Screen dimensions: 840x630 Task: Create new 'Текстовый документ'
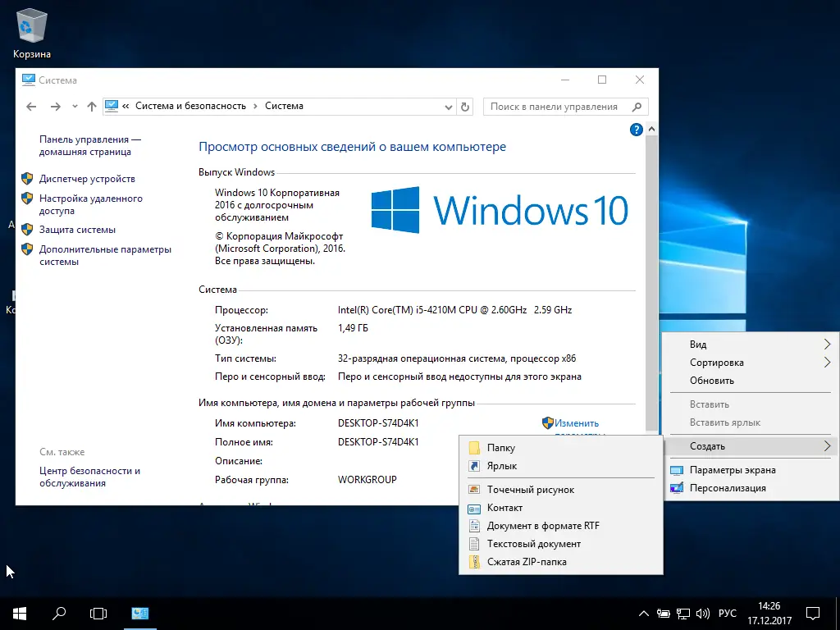(x=561, y=545)
